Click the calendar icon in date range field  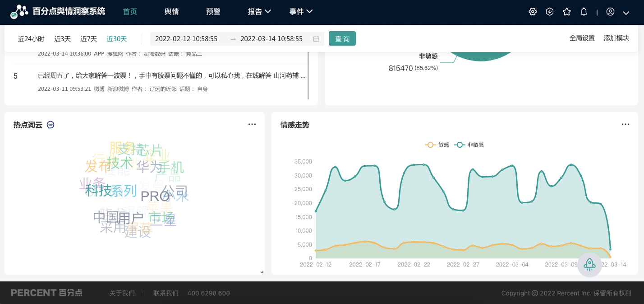click(x=316, y=39)
